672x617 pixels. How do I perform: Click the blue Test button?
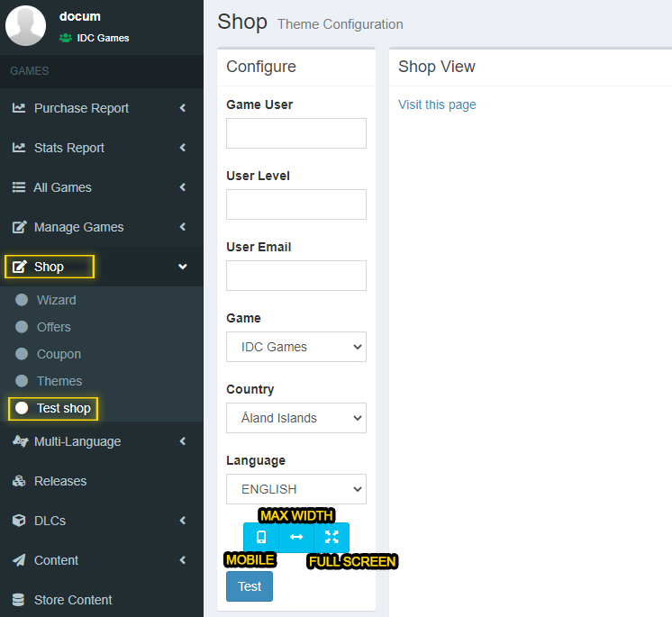tap(250, 586)
